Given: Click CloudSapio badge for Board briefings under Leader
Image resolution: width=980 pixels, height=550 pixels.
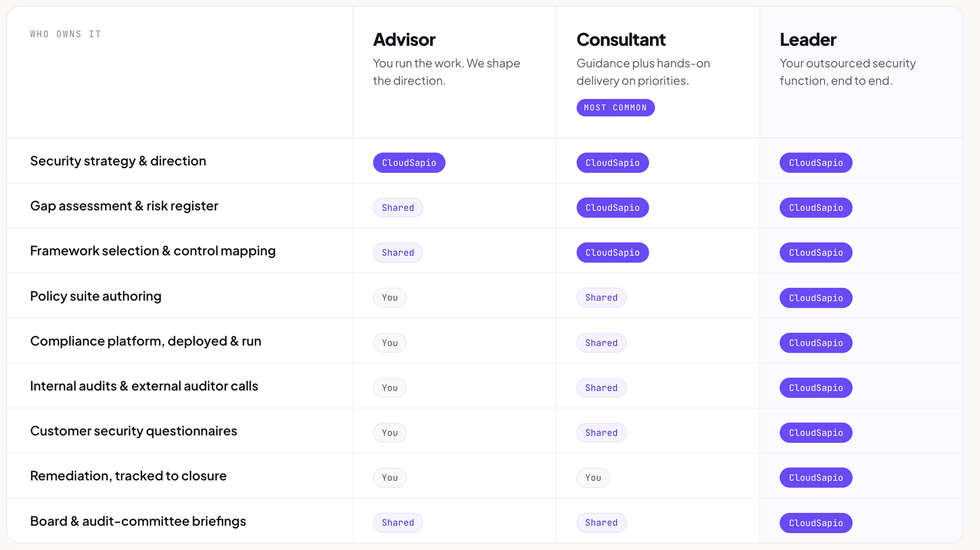Looking at the screenshot, I should (816, 522).
